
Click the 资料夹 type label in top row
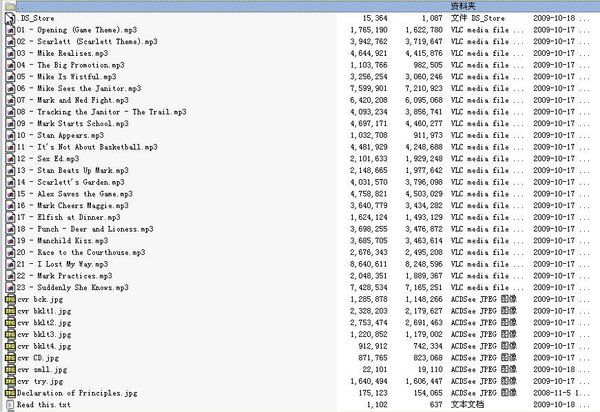tap(463, 6)
